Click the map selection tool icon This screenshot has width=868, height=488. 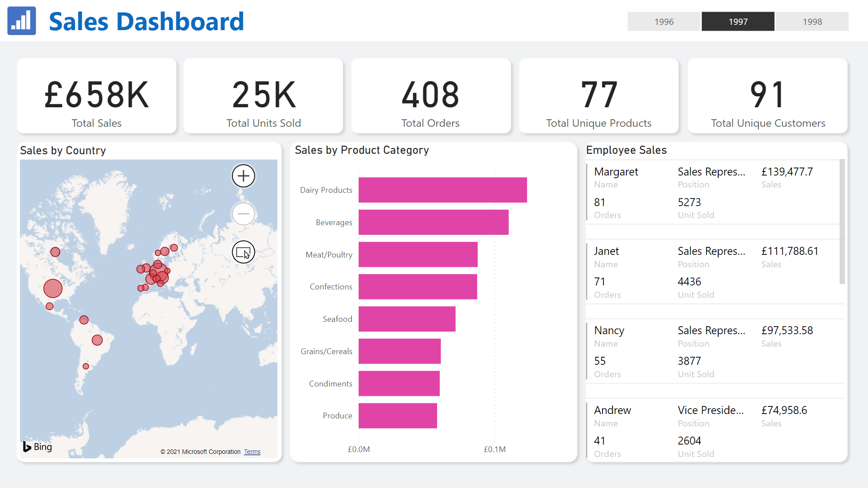[243, 252]
